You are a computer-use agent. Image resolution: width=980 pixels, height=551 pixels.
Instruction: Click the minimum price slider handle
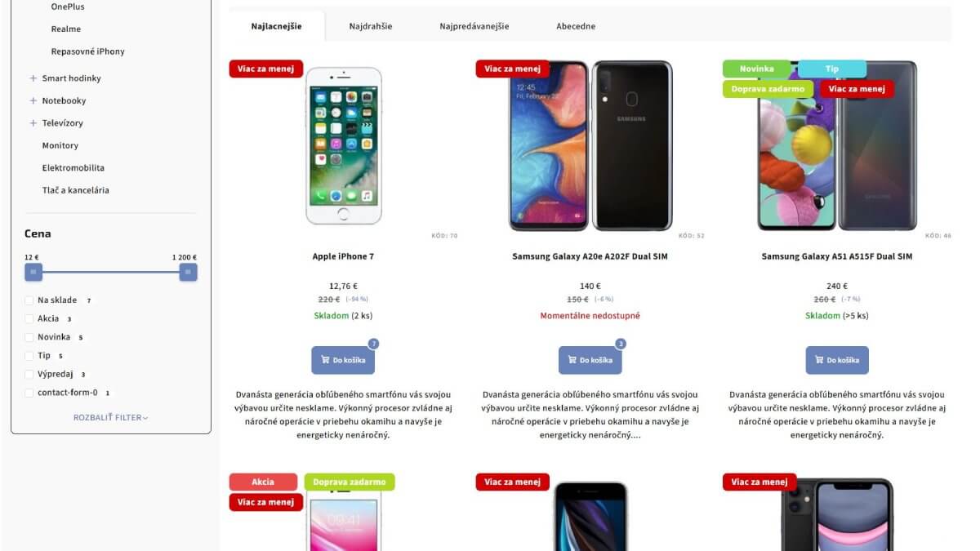point(33,272)
